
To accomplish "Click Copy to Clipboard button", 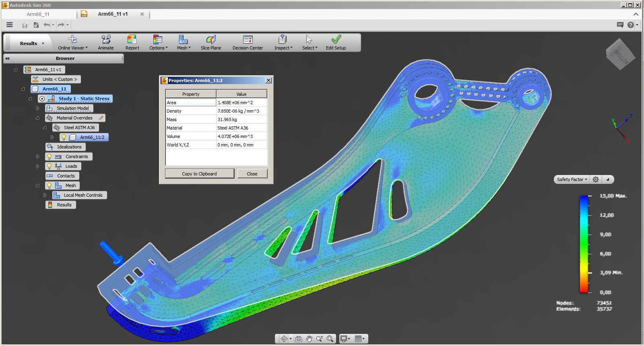I will pyautogui.click(x=199, y=174).
